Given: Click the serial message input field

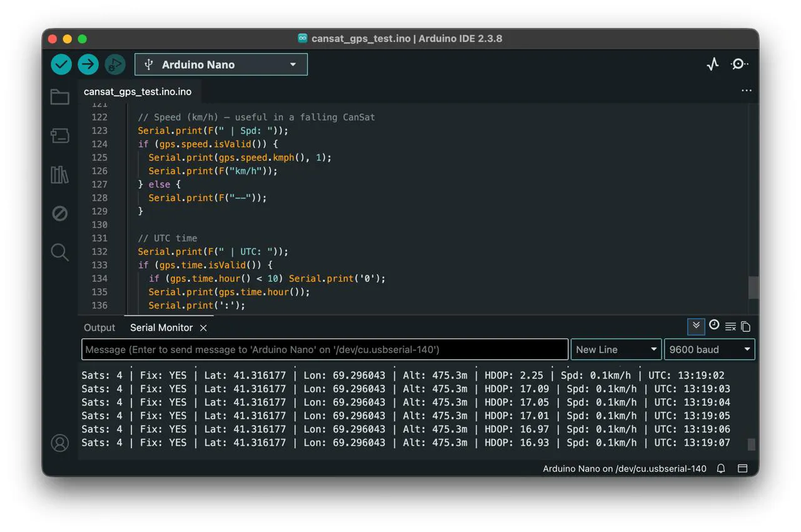Looking at the screenshot, I should [x=325, y=349].
